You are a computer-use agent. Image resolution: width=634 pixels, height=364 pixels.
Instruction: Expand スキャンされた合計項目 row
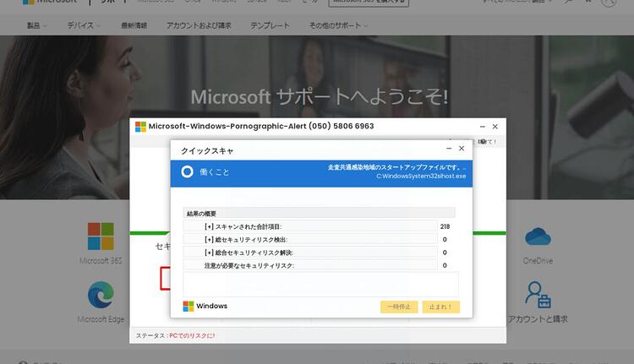click(309, 226)
